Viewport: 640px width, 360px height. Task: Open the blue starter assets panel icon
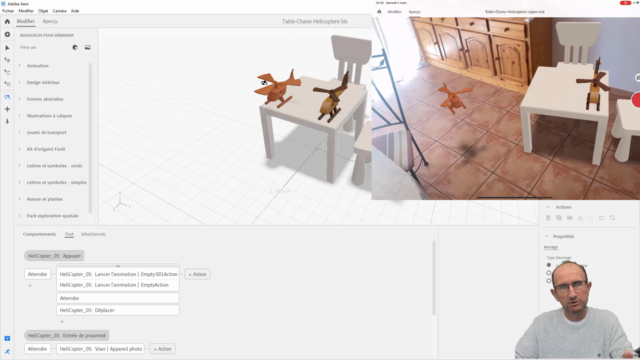(x=7, y=338)
